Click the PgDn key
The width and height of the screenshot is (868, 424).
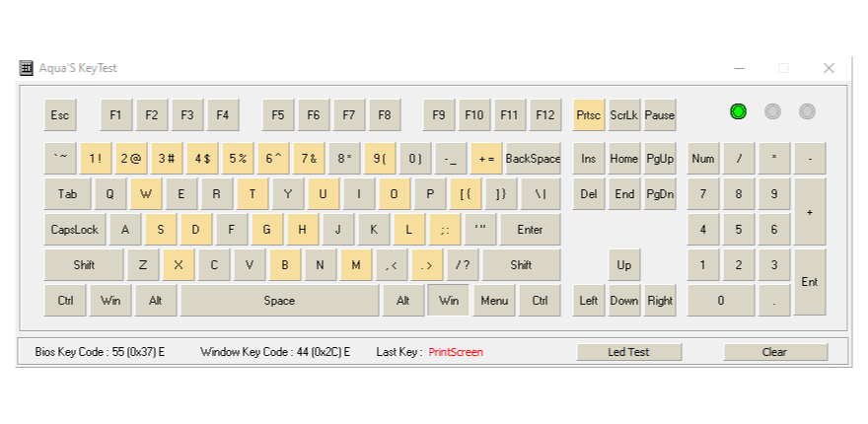point(660,194)
